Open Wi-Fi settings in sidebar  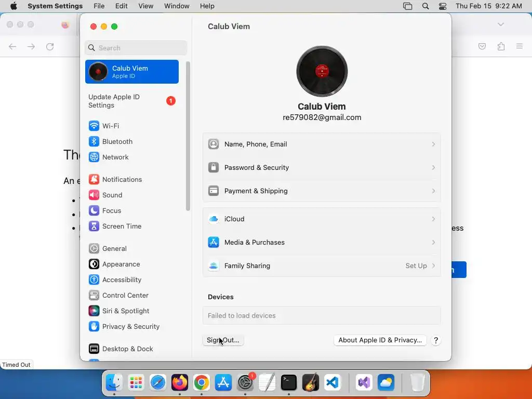132,126
